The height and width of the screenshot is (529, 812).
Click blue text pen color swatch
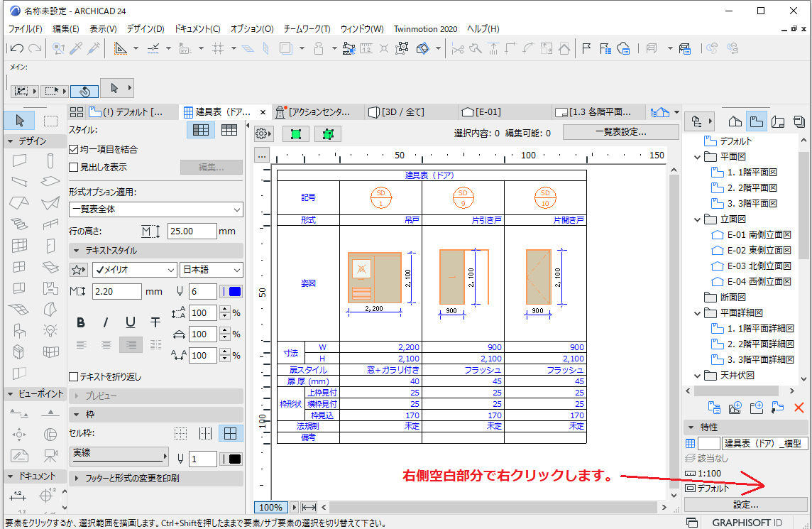[231, 292]
